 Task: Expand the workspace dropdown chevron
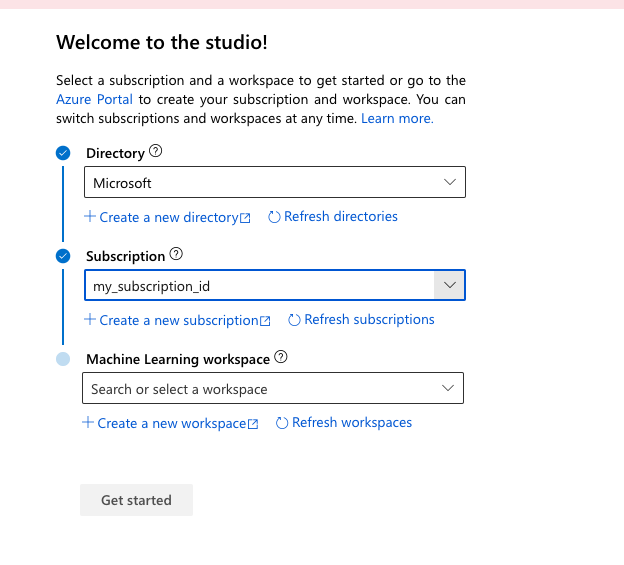(448, 388)
